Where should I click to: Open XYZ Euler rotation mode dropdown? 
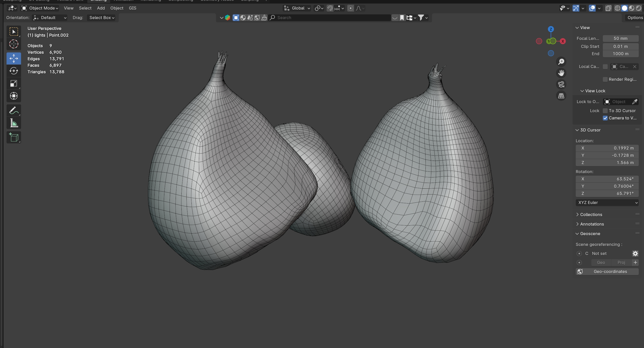607,202
